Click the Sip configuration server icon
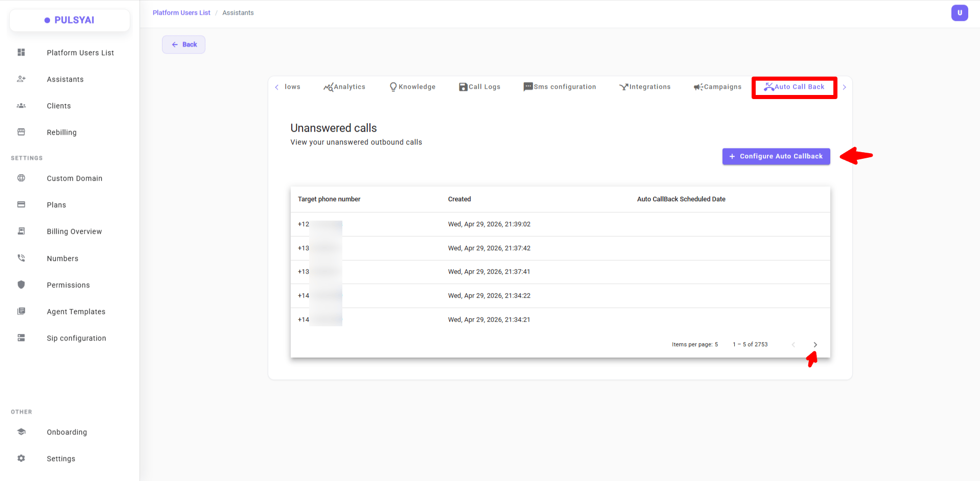Viewport: 980px width, 481px height. pos(21,338)
